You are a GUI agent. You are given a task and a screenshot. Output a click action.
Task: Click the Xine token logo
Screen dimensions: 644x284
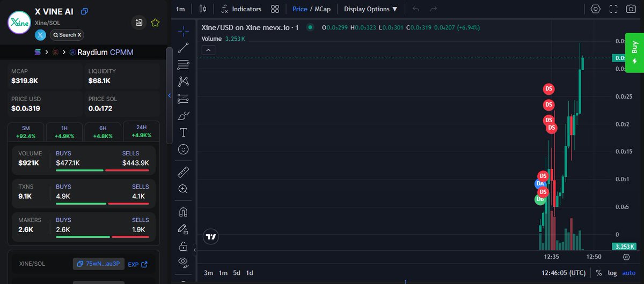tap(19, 23)
